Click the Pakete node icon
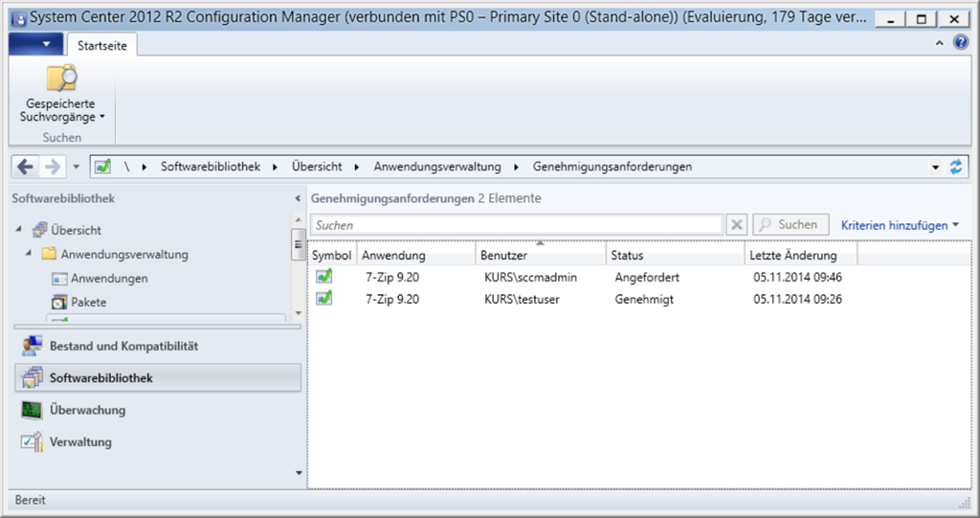This screenshot has height=518, width=980. (59, 303)
